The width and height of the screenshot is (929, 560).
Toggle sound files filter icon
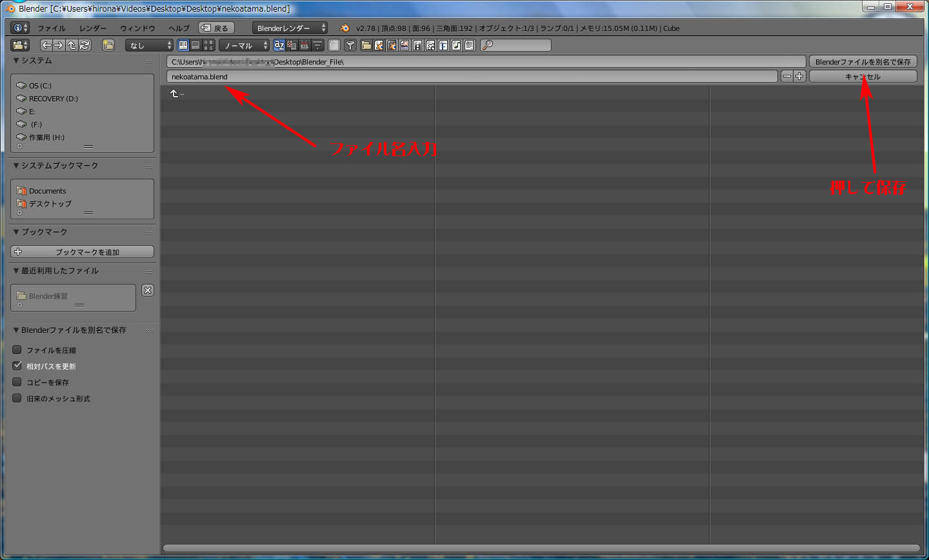(x=456, y=45)
